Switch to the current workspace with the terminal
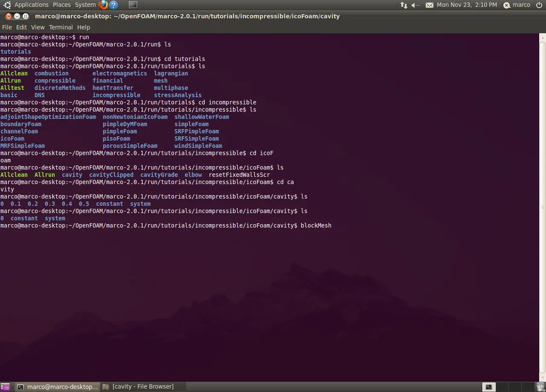The height and width of the screenshot is (392, 546). 489,387
